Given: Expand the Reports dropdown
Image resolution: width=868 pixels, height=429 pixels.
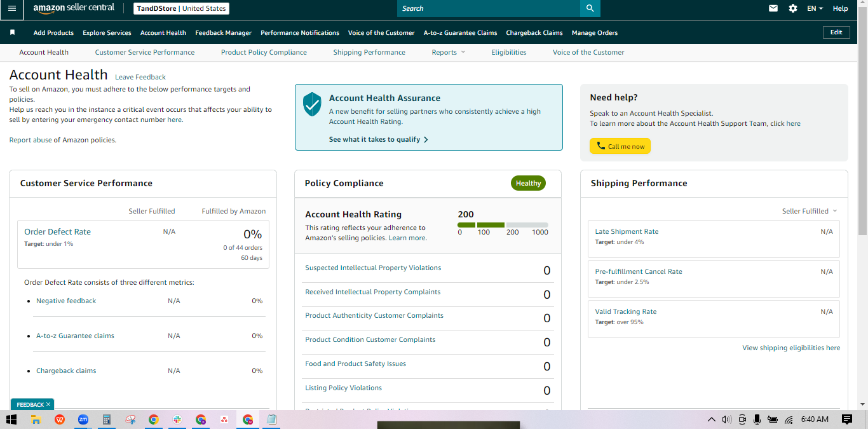Looking at the screenshot, I should tap(448, 52).
